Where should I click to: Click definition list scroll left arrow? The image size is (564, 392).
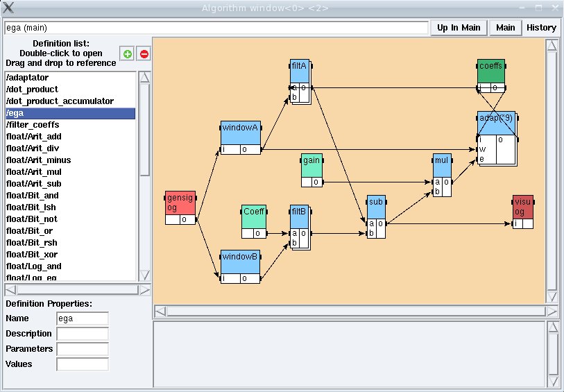coord(11,290)
